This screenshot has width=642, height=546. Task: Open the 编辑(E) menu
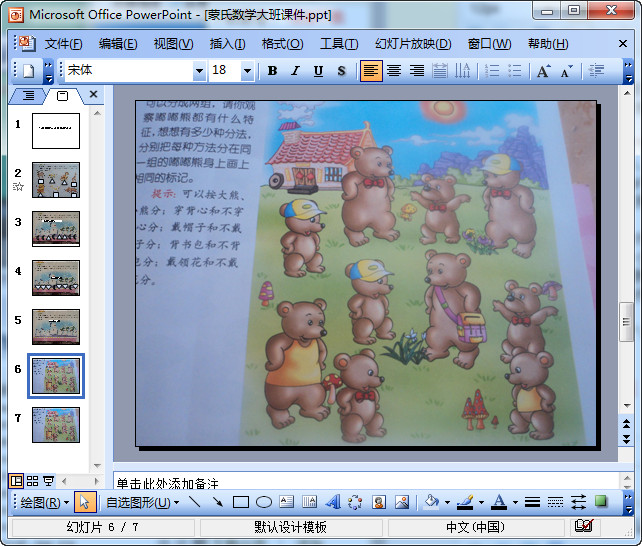(x=118, y=44)
